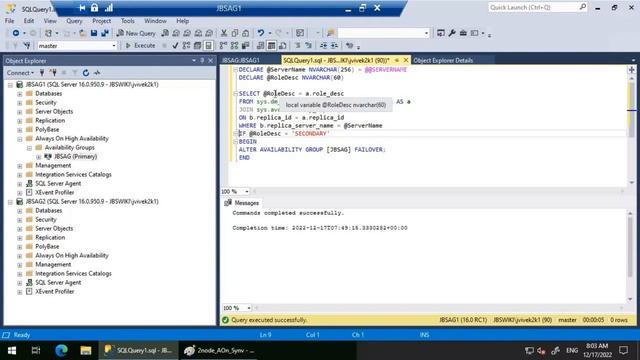640x360 pixels.
Task: Open the Tools menu
Action: [x=127, y=21]
